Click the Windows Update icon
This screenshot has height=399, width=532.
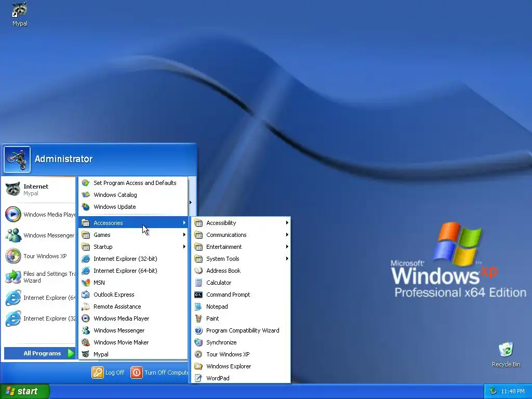86,207
